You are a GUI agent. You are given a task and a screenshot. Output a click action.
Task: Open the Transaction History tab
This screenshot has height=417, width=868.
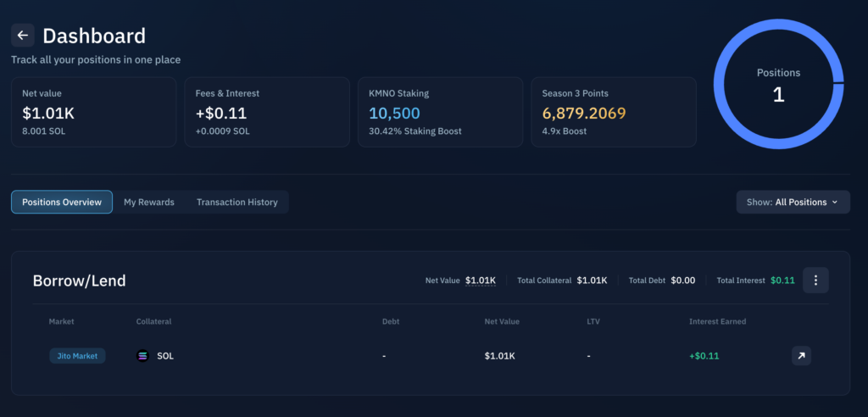[236, 203]
